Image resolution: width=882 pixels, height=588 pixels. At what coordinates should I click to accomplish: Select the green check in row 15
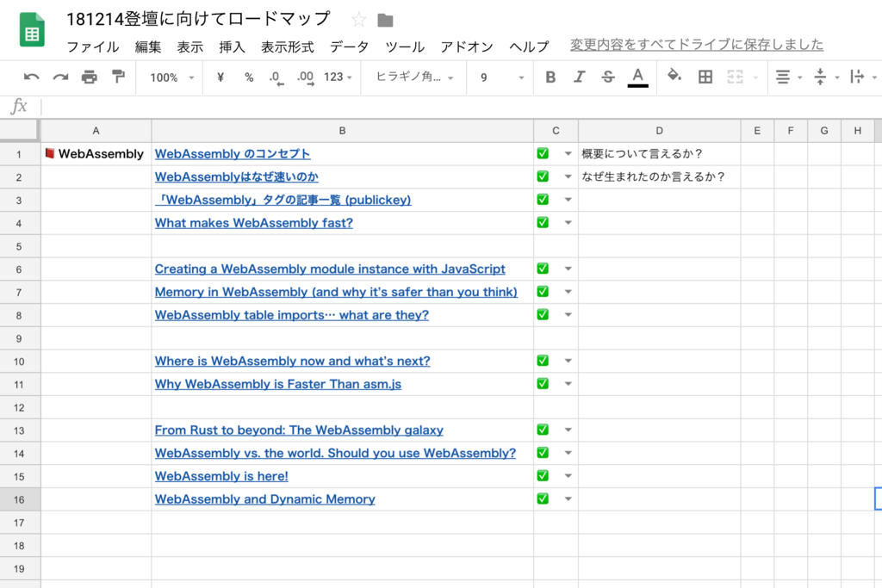[543, 475]
